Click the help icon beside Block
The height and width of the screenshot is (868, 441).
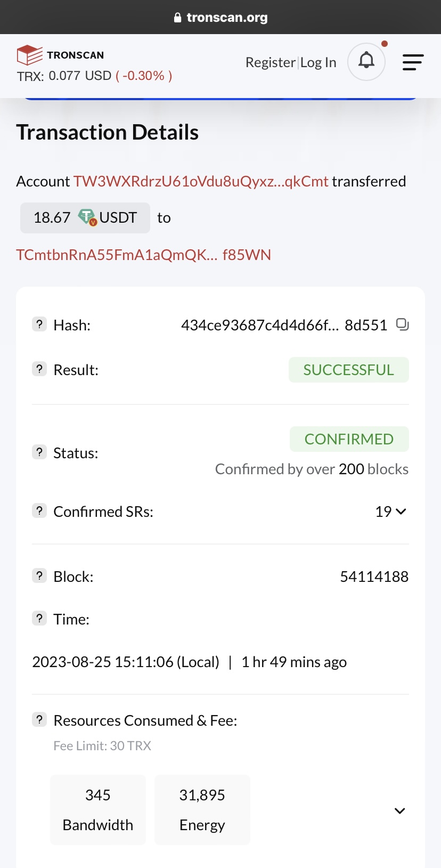tap(39, 575)
